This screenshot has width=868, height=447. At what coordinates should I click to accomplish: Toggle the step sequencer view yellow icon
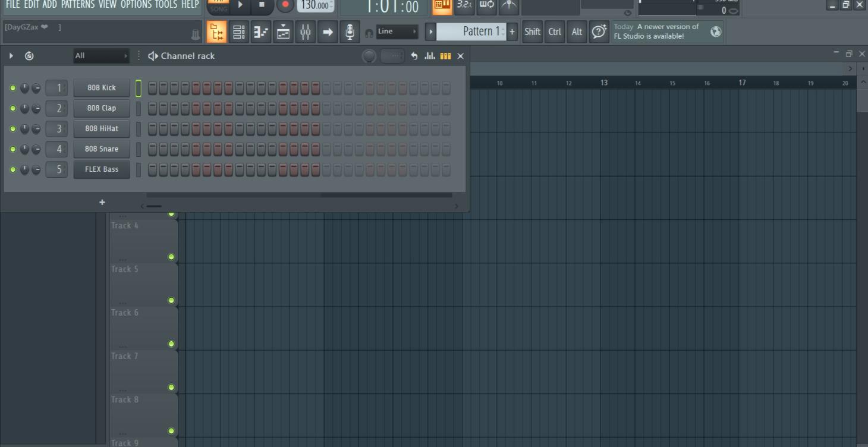[x=445, y=56]
